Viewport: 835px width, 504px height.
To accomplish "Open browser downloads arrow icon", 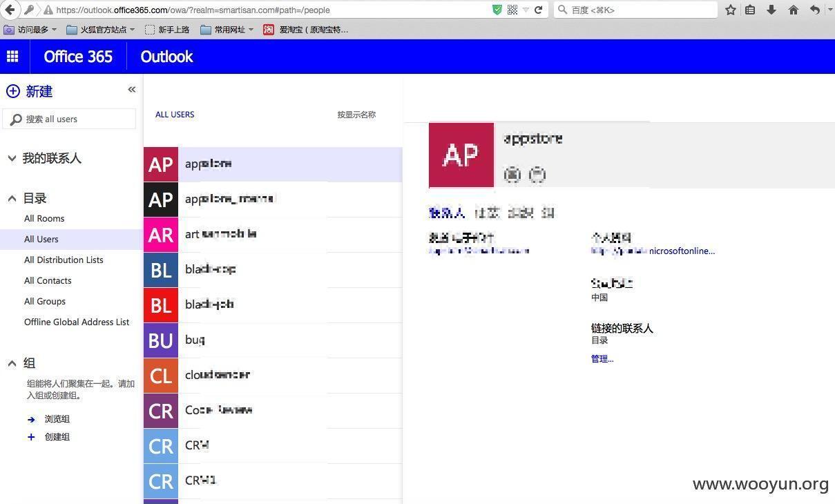I will tap(771, 10).
